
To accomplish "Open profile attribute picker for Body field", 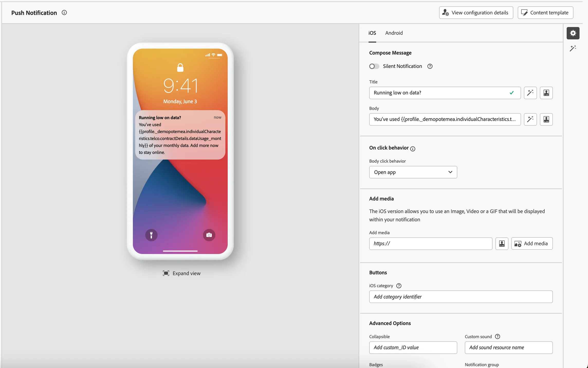I will [546, 119].
